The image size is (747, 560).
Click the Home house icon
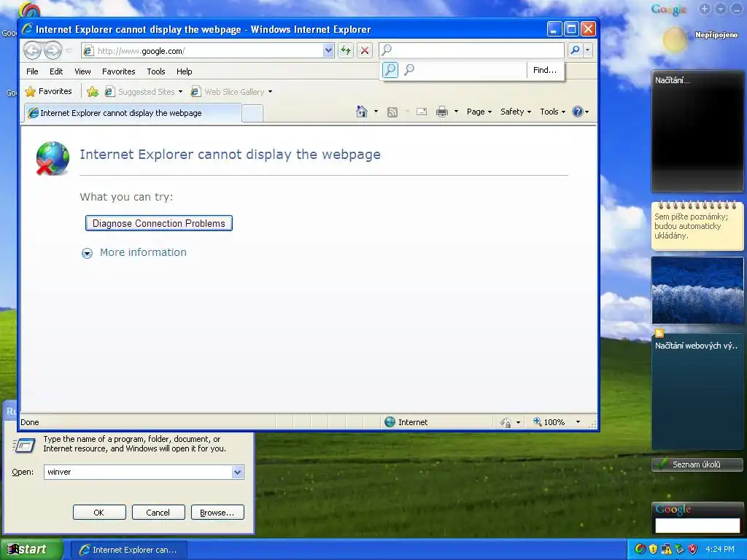pos(362,112)
